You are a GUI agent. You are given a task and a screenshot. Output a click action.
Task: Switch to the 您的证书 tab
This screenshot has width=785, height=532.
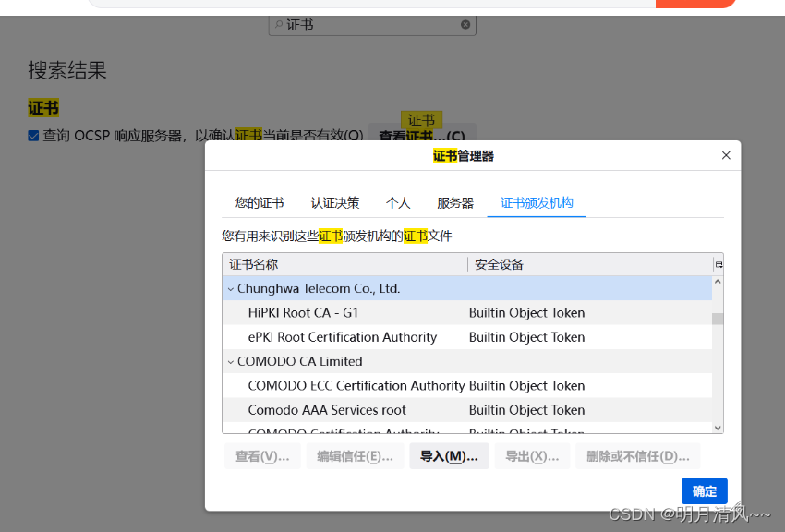pyautogui.click(x=259, y=203)
